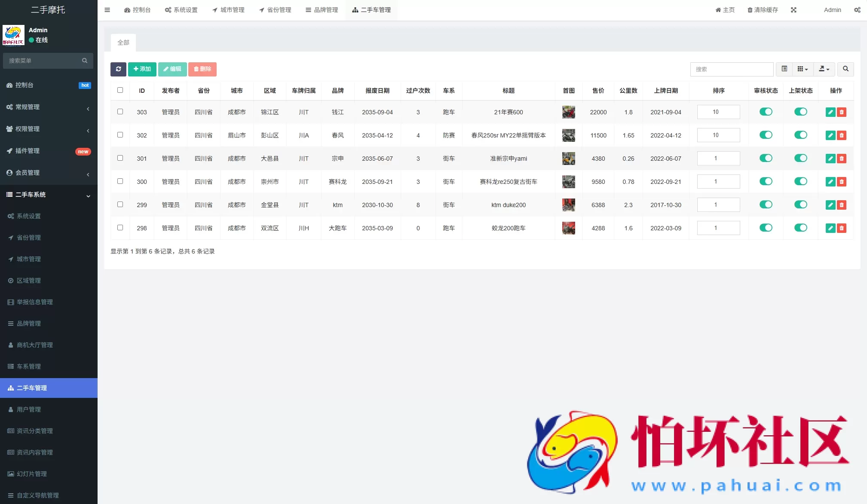Check the checkbox for row ID 302
Screen dimensions: 867x504
click(x=120, y=135)
